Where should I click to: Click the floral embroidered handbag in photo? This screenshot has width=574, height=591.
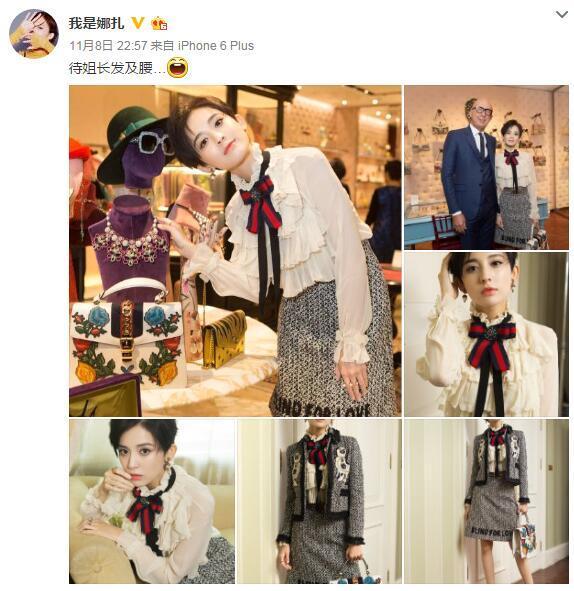tap(129, 339)
